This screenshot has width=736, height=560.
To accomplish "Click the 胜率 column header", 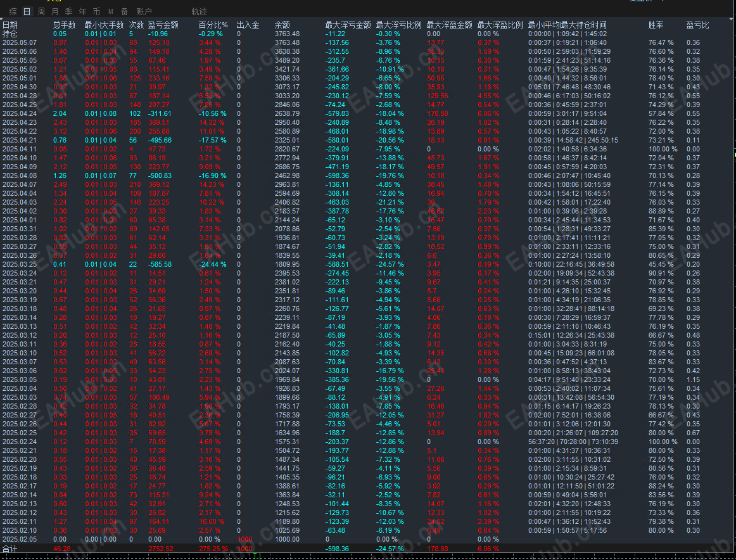I will coord(656,25).
